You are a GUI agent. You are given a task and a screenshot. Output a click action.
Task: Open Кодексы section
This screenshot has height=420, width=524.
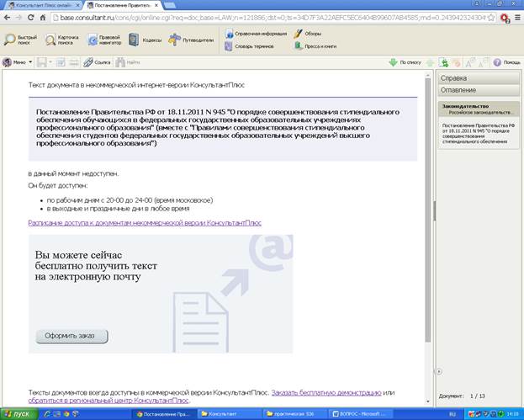(x=145, y=40)
